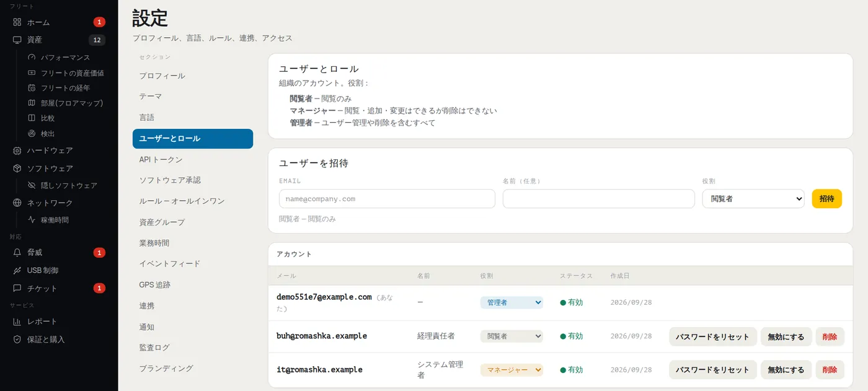Click the メール column header
Viewport: 868px width, 391px height.
coord(286,276)
